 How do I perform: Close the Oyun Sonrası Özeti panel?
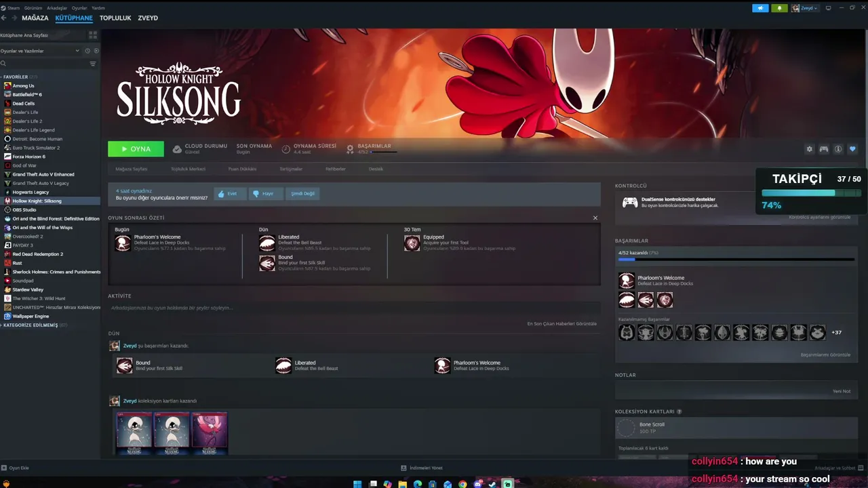595,218
